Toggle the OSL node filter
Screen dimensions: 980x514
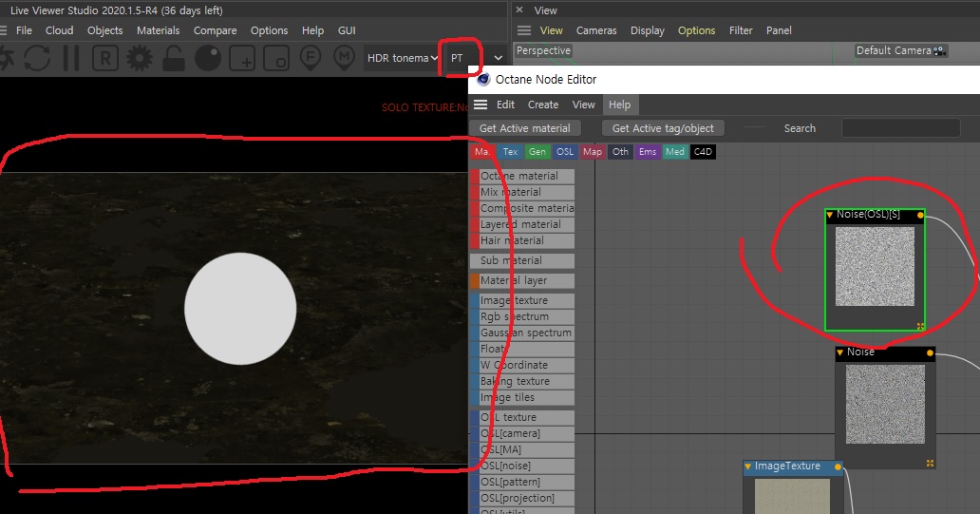[565, 152]
